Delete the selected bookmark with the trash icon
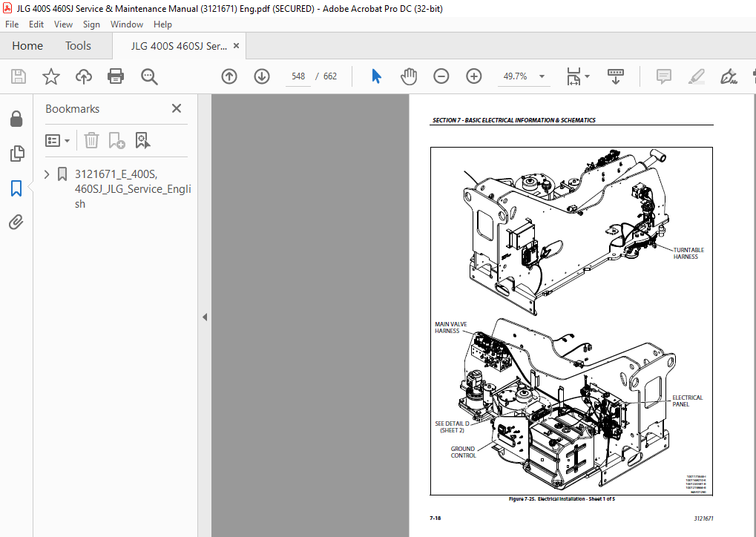Screen dimensions: 756x537 click(x=91, y=140)
